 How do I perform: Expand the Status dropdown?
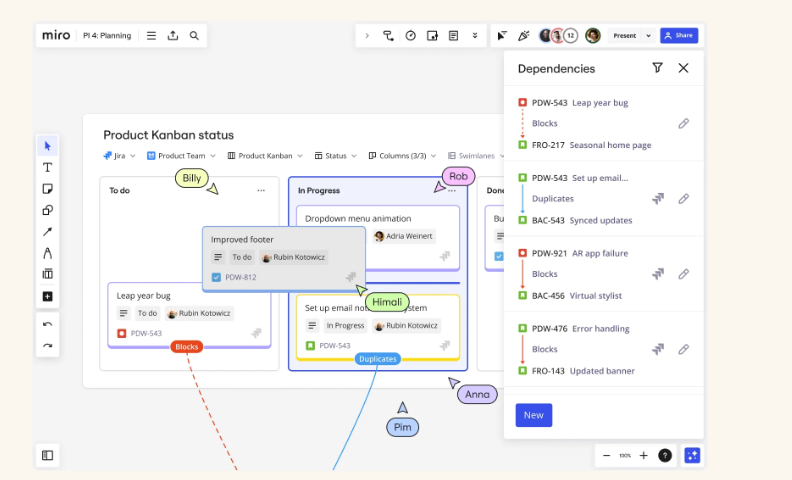[x=335, y=156]
